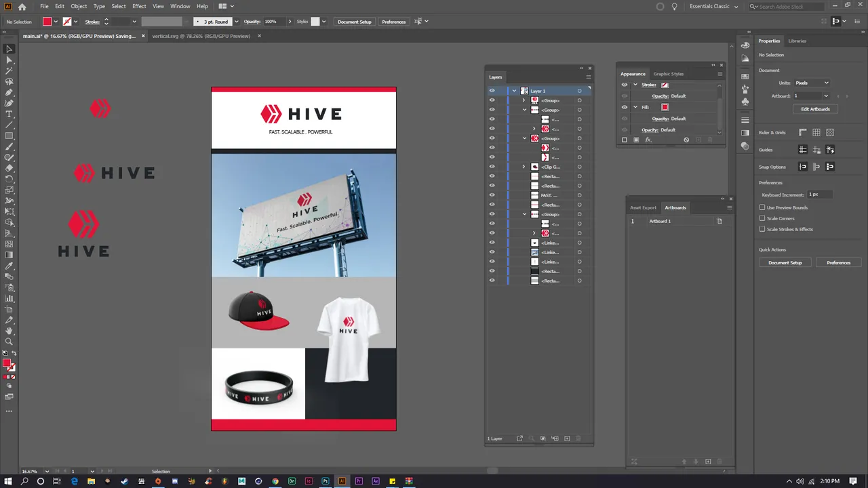Collapse Stroke attribute in Appearance panel
Screen dimensions: 868x488
point(635,85)
